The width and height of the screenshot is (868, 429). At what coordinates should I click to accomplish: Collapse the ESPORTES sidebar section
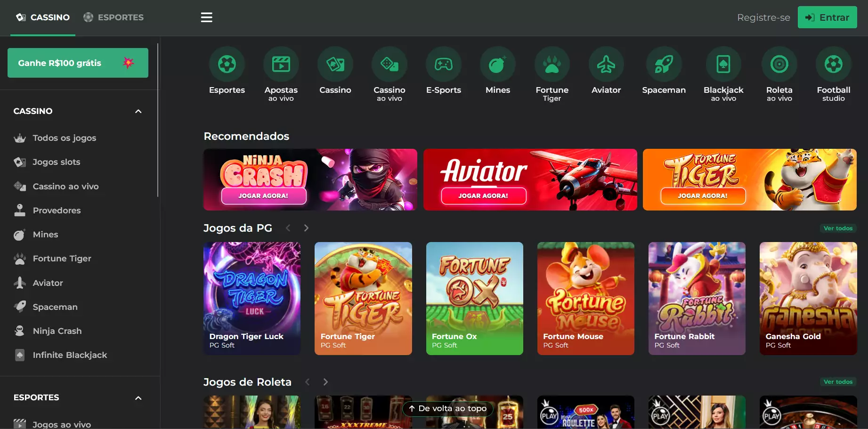click(x=138, y=398)
